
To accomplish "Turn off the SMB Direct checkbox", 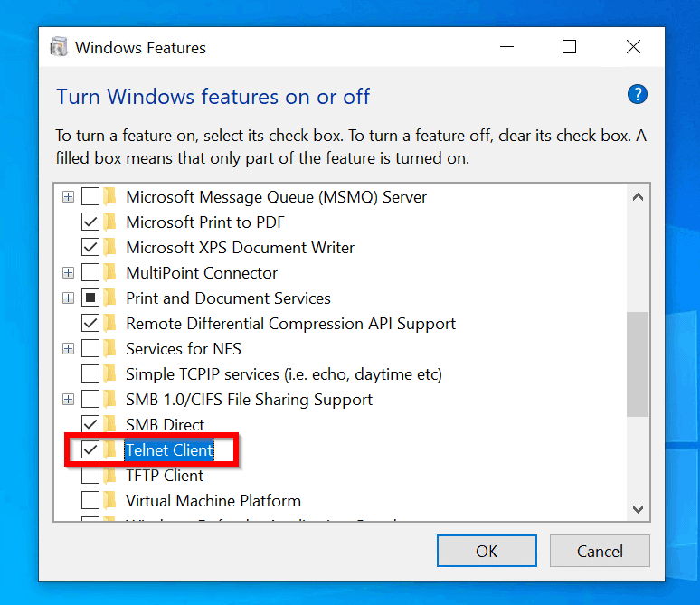I will [x=90, y=424].
